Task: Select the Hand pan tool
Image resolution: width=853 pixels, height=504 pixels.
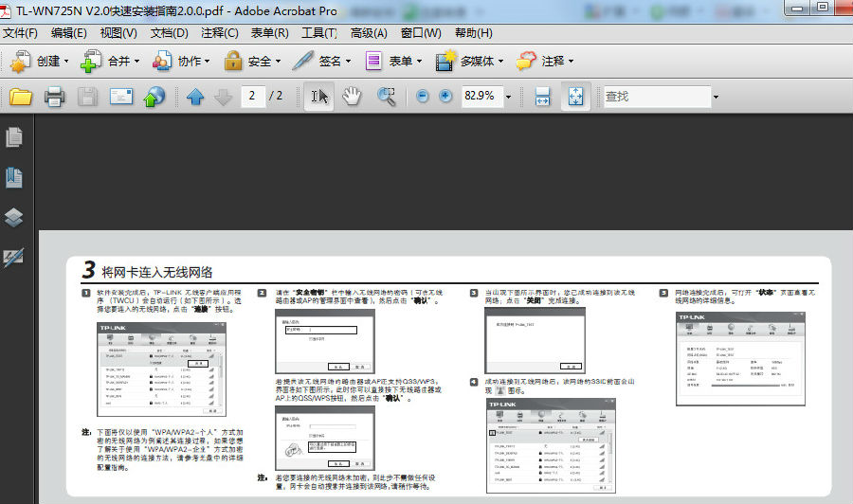Action: click(352, 97)
